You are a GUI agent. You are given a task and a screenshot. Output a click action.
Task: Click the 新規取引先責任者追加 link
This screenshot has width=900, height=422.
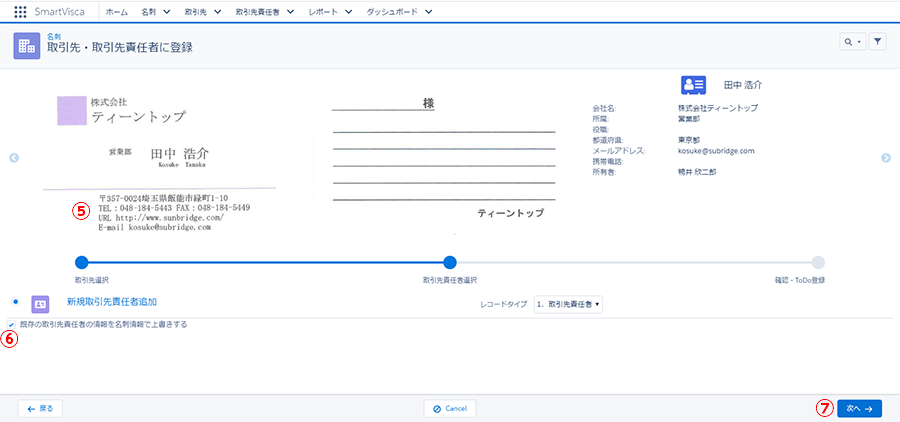tap(112, 301)
